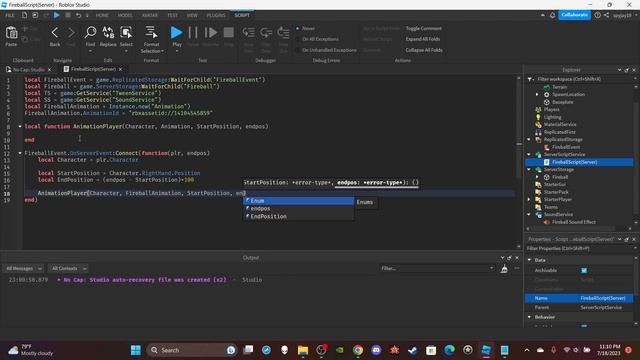Switch to the MODEL ribbon tab
Viewport: 640px width, 360px height.
pos(125,15)
